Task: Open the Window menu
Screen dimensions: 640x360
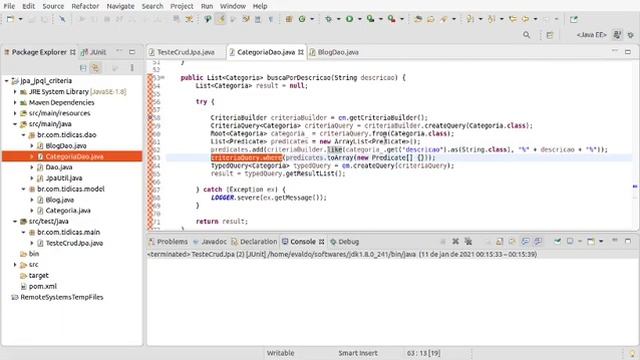Action: (233, 6)
